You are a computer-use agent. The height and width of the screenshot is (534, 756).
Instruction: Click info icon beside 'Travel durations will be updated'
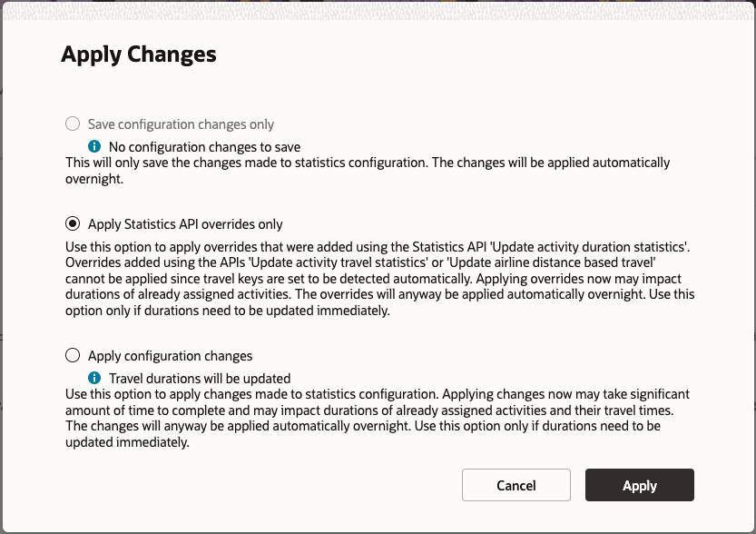[x=93, y=378]
